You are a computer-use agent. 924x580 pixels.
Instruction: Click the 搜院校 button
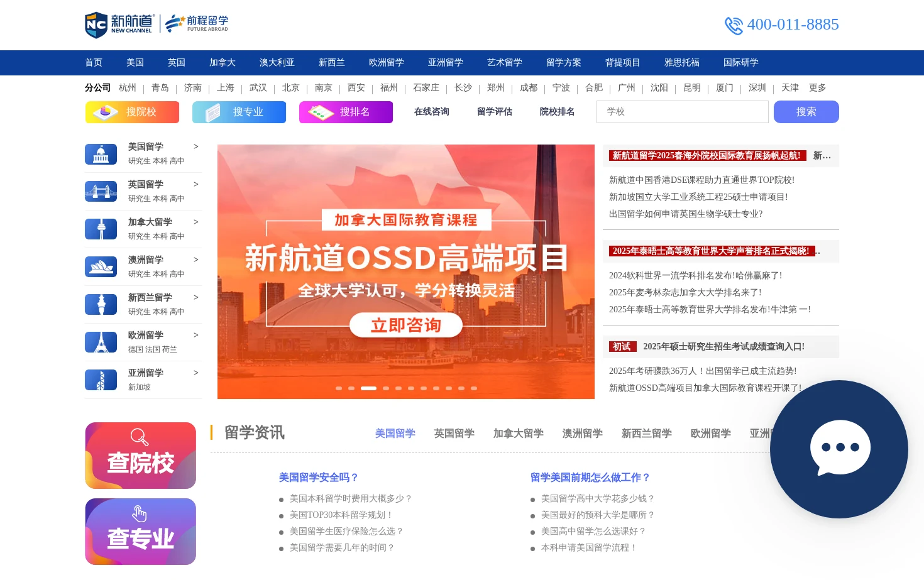tap(132, 112)
